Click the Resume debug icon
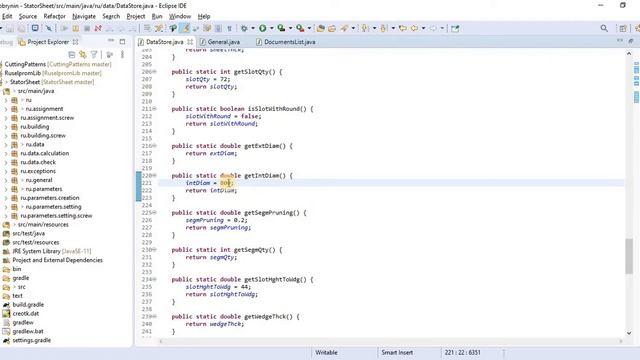640x360 pixels. [64, 28]
